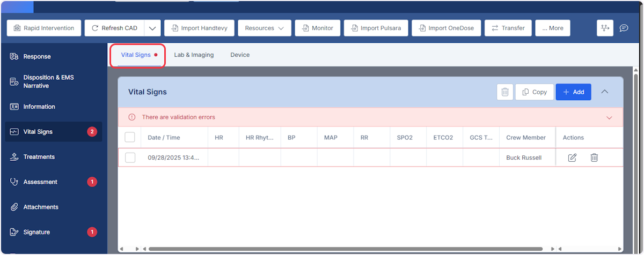
Task: Switch to Lab & Imaging tab
Action: pyautogui.click(x=194, y=55)
